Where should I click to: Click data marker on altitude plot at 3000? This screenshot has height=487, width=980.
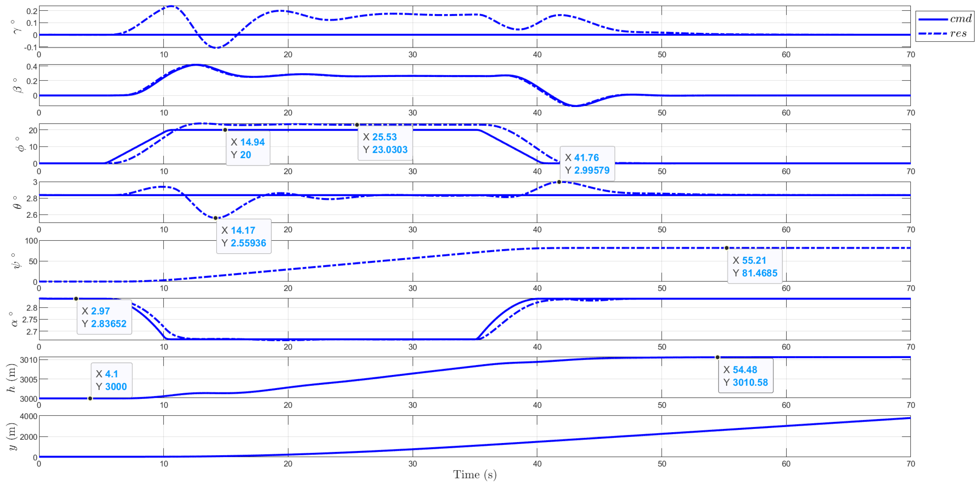tap(90, 398)
